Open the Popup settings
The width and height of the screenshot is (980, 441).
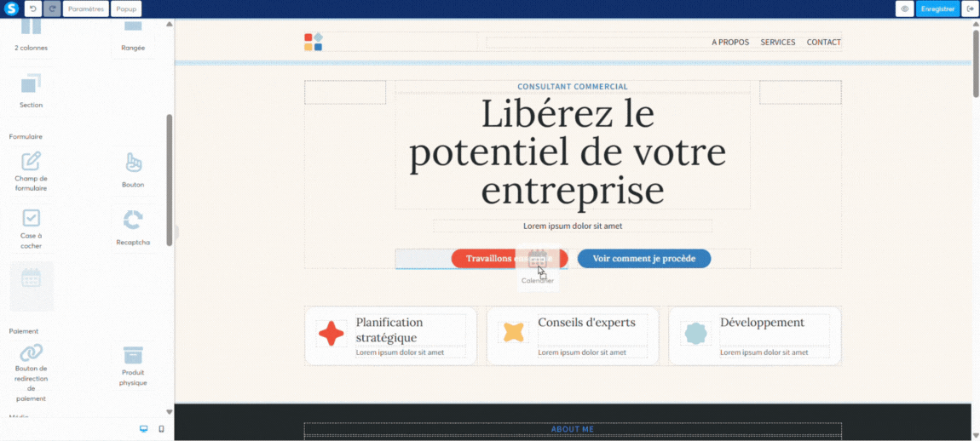(x=126, y=9)
